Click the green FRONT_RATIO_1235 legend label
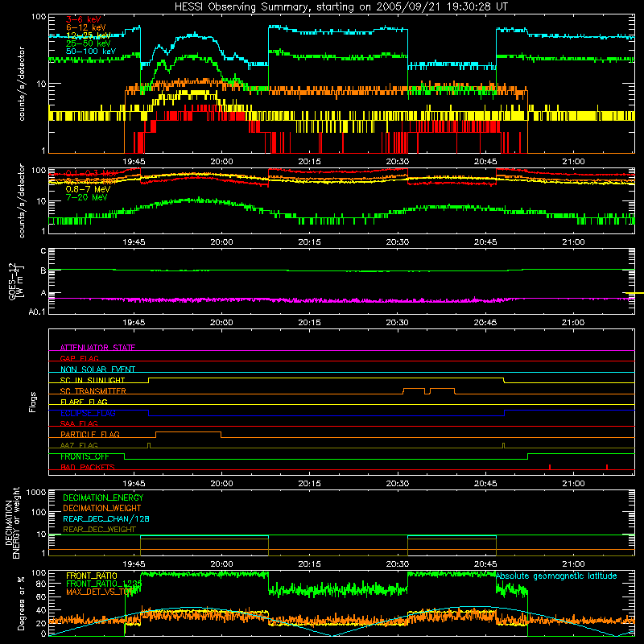644x644 pixels. coord(104,584)
